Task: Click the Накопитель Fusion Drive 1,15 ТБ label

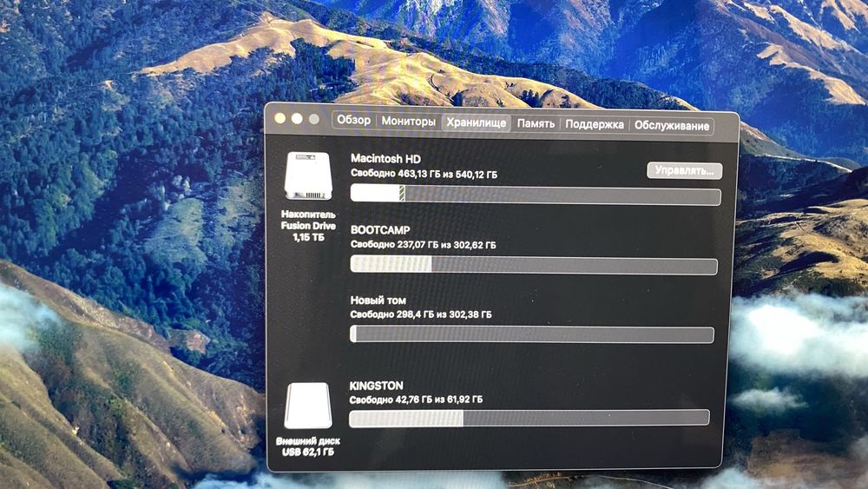Action: pos(308,226)
